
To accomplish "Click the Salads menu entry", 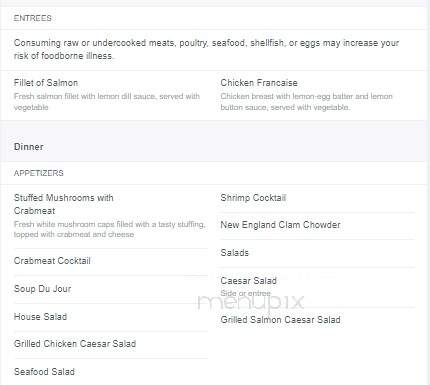I will pos(235,253).
